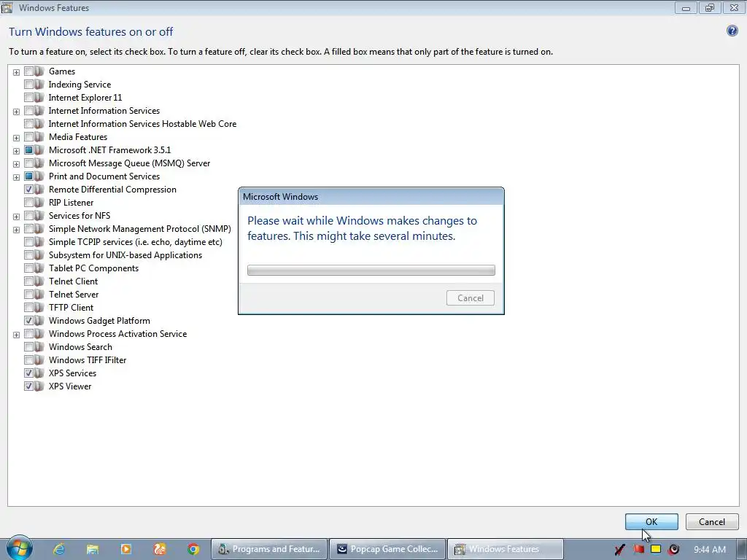Click the Telnet Client folder icon
Screen dimensions: 747x560
tap(39, 281)
